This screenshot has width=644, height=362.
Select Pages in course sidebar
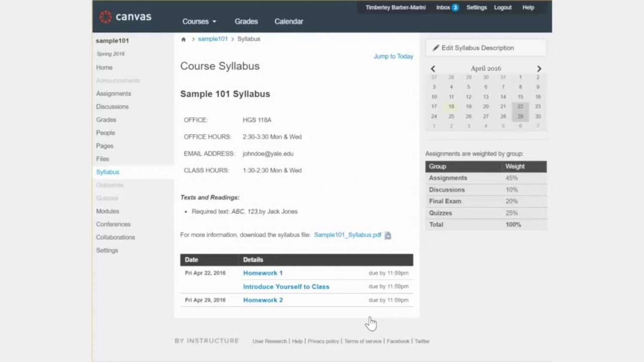click(105, 146)
